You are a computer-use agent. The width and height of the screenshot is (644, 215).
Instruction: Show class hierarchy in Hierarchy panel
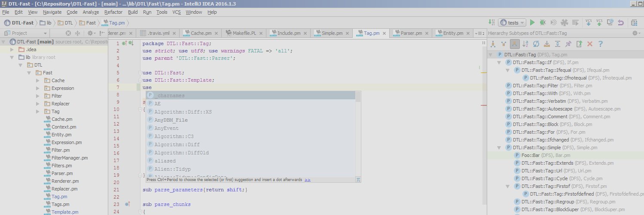493,44
